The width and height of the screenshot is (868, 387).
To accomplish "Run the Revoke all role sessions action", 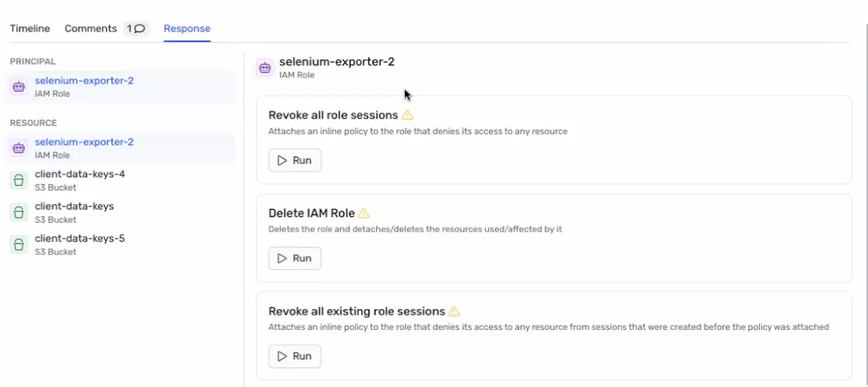I will pos(295,160).
